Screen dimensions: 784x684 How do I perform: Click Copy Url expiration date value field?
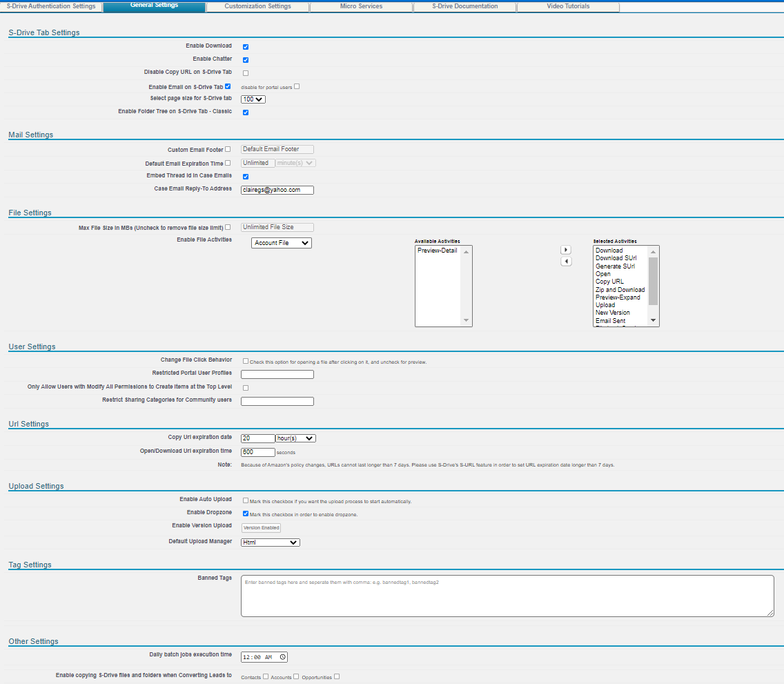[x=258, y=438]
